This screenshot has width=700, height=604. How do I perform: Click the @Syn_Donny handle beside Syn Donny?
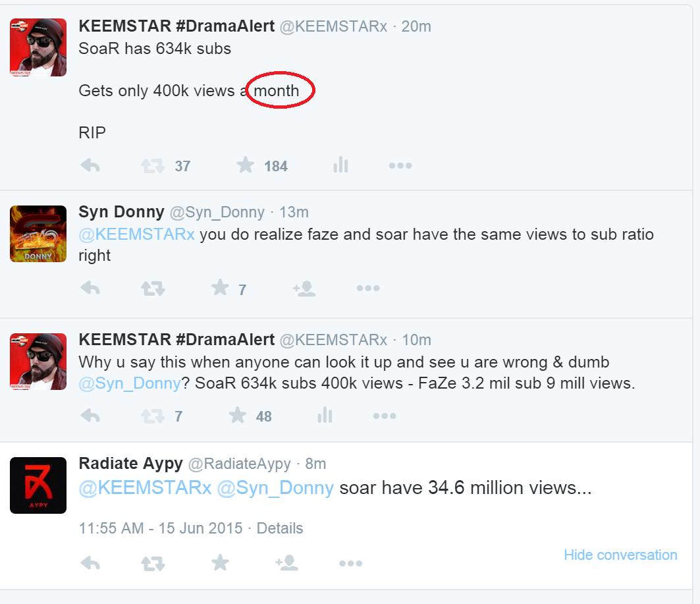click(217, 213)
